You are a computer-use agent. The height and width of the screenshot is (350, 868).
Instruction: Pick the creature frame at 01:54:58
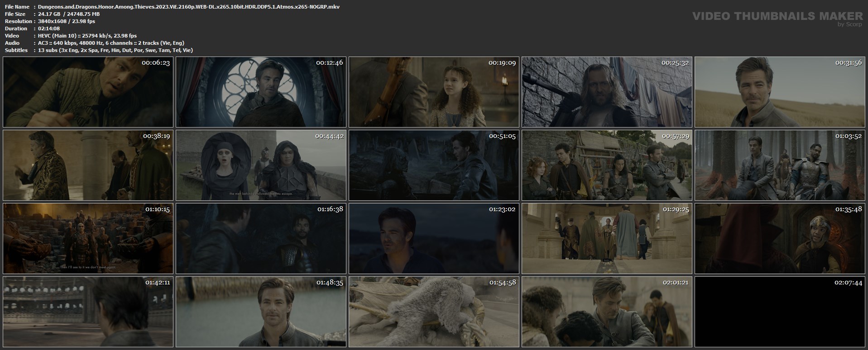point(434,312)
